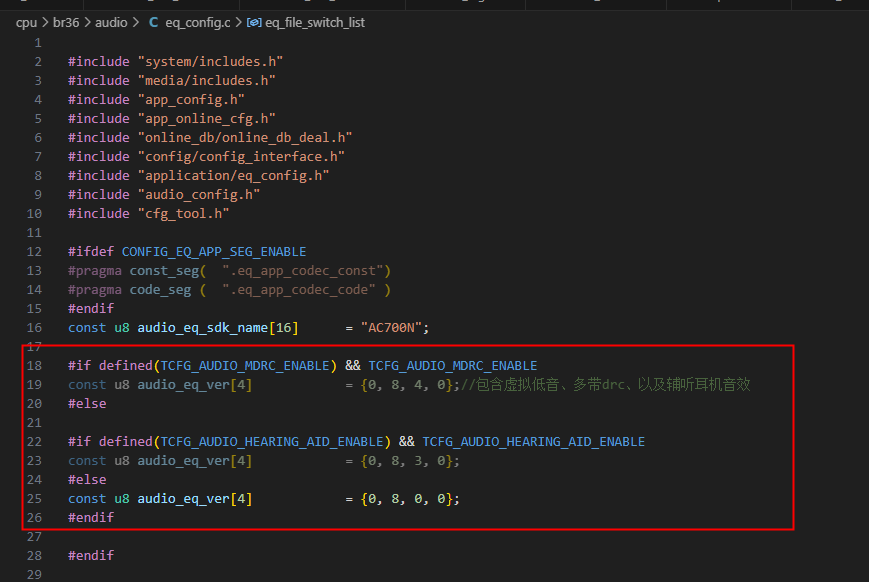Click line number 25 in gutter
Image resolution: width=869 pixels, height=582 pixels.
pos(34,498)
